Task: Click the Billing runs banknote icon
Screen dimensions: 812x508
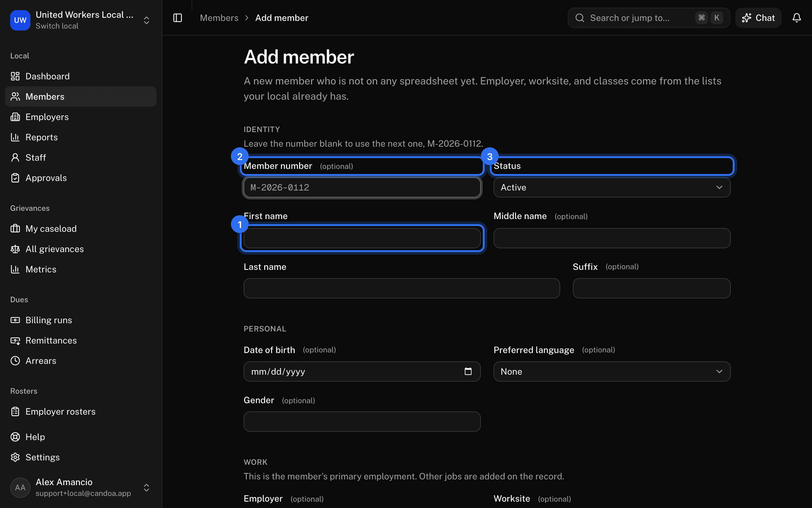Action: [x=15, y=320]
